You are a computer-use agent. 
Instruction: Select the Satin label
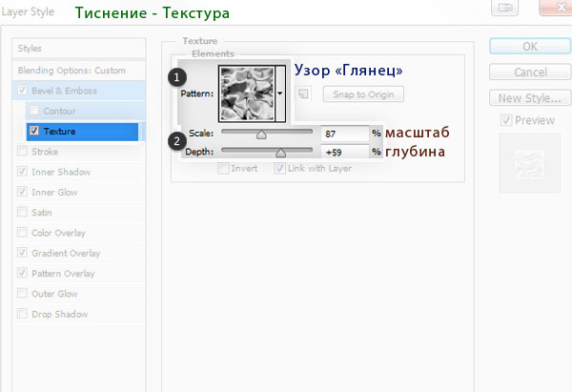point(42,213)
